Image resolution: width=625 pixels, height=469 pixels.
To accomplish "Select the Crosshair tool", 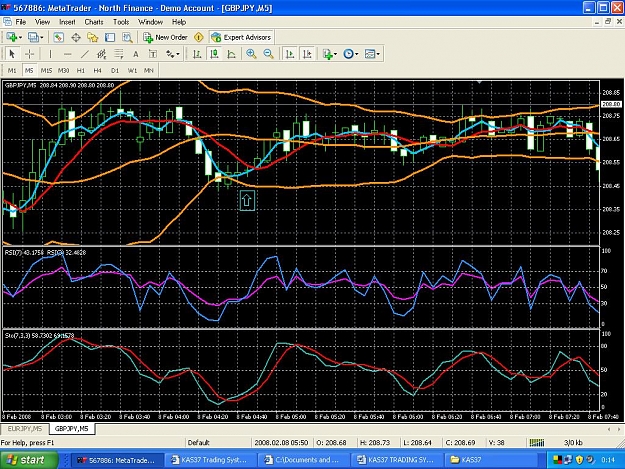I will tap(29, 54).
